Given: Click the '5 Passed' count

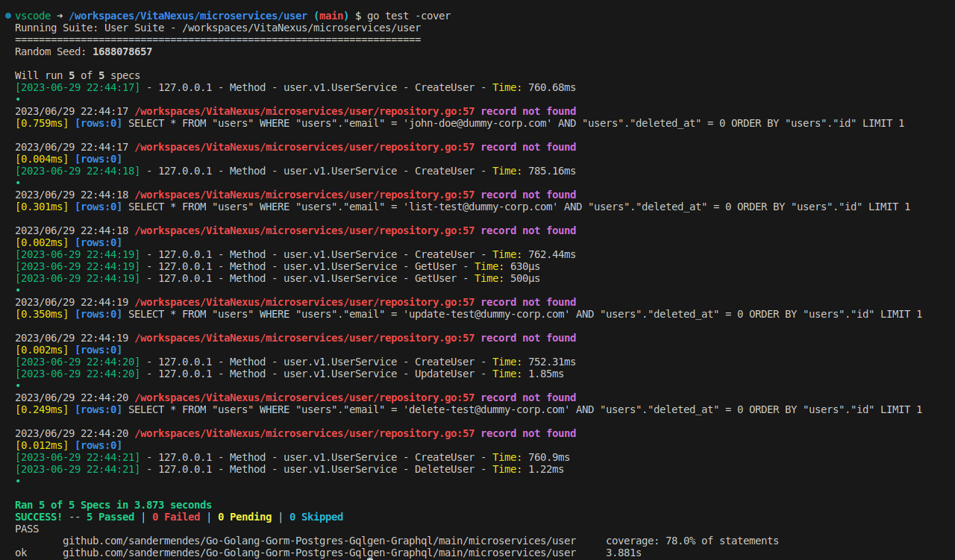Looking at the screenshot, I should click(x=110, y=517).
